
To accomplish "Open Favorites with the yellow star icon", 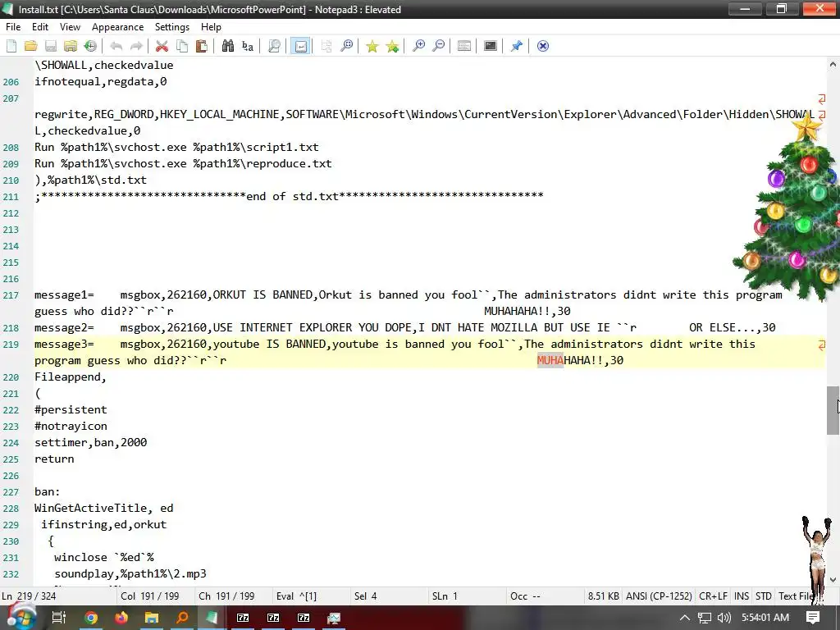I will pyautogui.click(x=372, y=46).
